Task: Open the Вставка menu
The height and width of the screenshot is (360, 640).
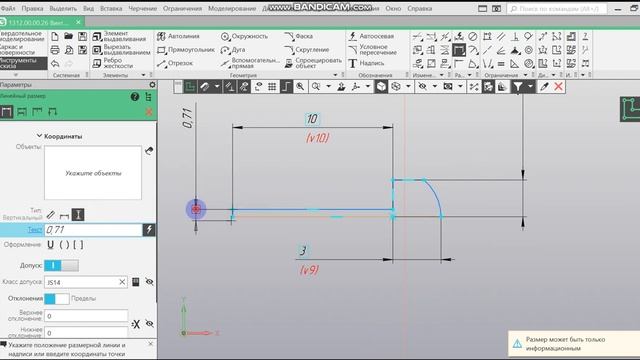Action: coord(111,8)
